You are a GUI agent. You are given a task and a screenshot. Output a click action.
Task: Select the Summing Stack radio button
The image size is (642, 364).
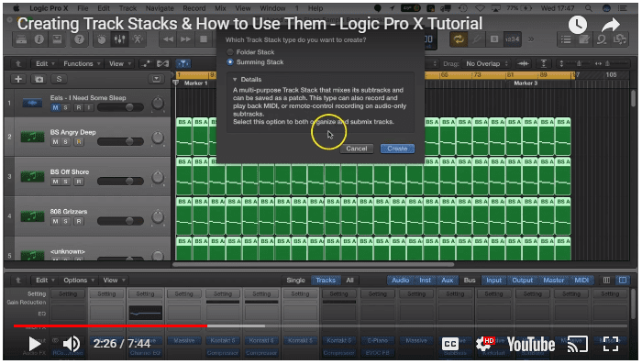[230, 61]
